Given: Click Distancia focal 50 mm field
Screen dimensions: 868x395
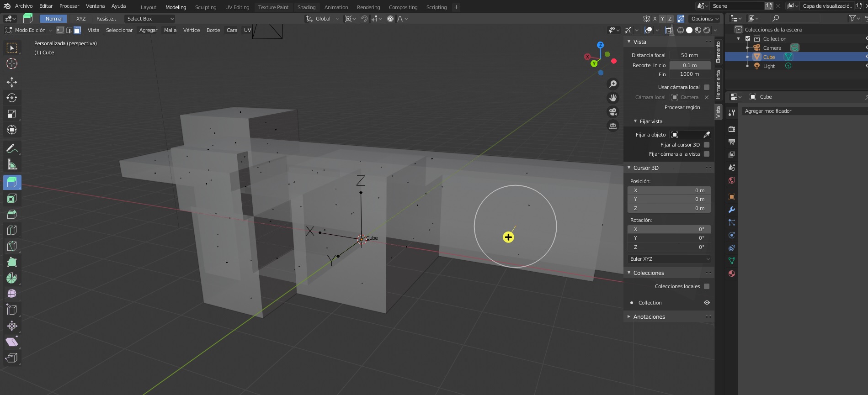Looking at the screenshot, I should 690,55.
